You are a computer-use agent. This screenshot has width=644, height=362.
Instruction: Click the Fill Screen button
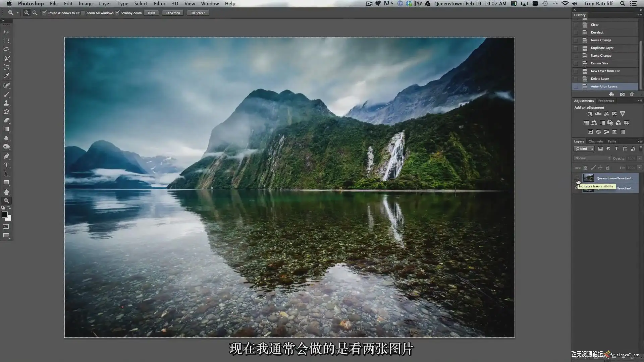198,13
